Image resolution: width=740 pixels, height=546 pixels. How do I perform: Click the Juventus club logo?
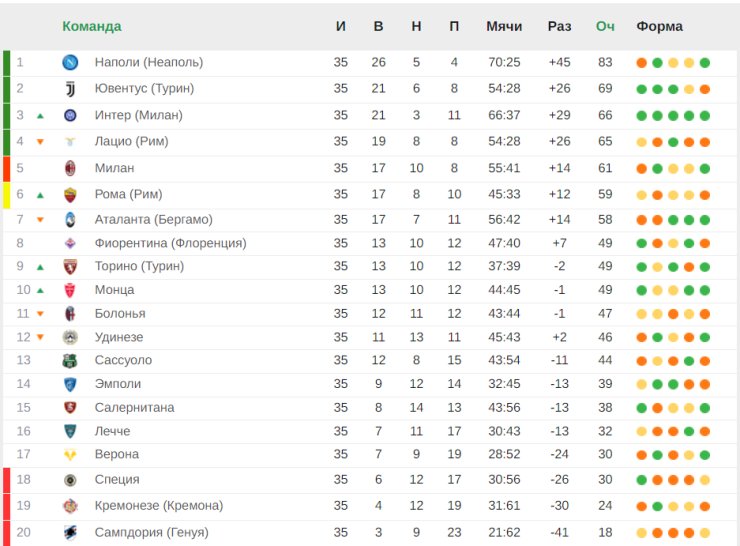click(70, 89)
